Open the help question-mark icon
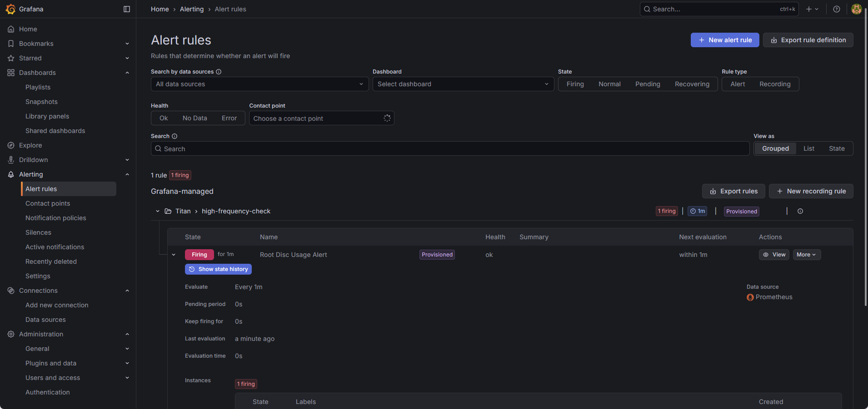868x409 pixels. point(837,9)
